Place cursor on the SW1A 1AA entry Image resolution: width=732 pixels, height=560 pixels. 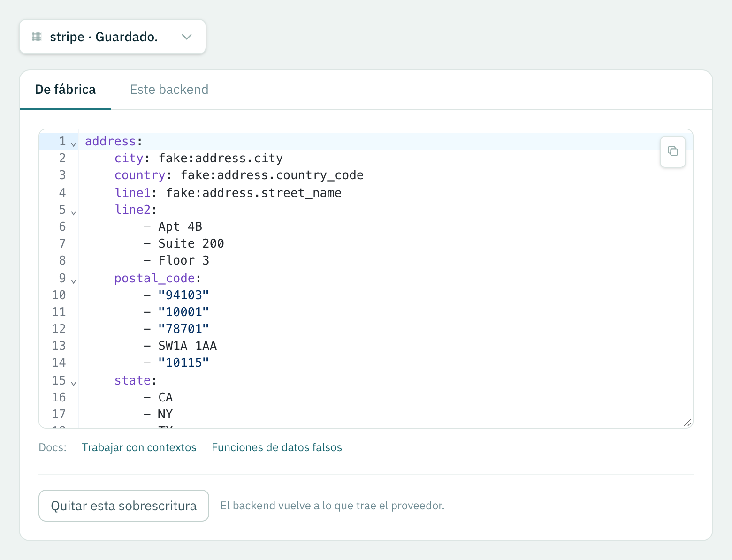tap(187, 346)
